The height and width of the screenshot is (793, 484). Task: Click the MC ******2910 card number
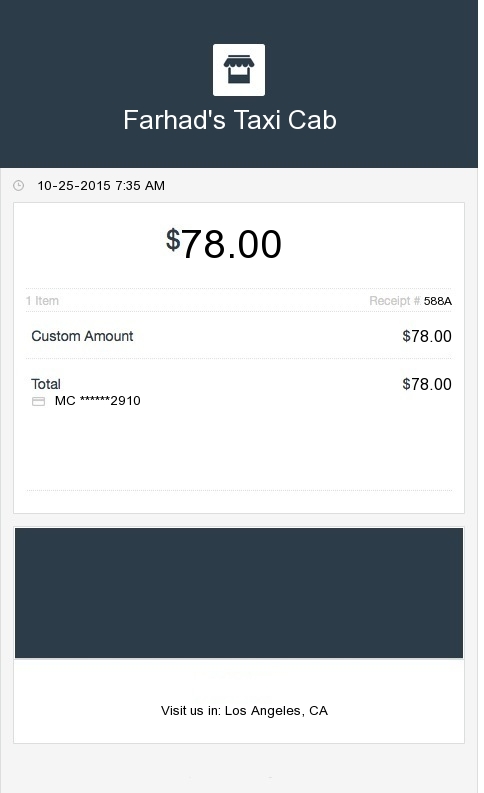[98, 401]
